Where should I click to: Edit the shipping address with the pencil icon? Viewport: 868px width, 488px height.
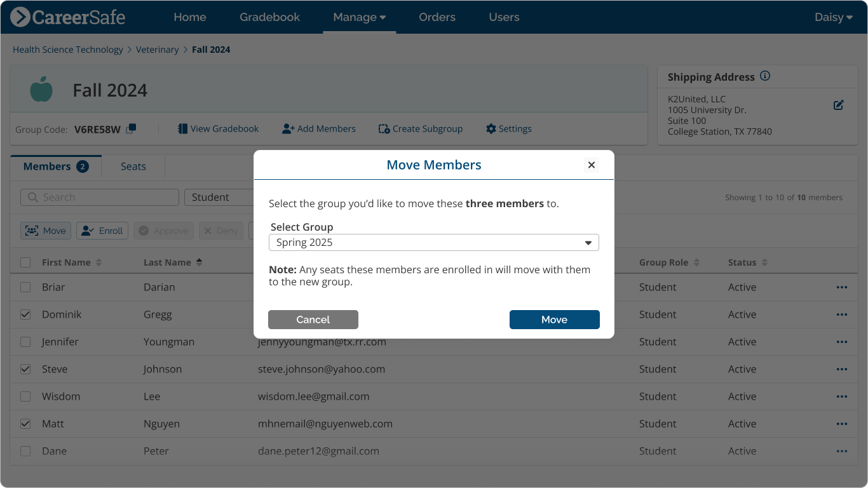[838, 105]
